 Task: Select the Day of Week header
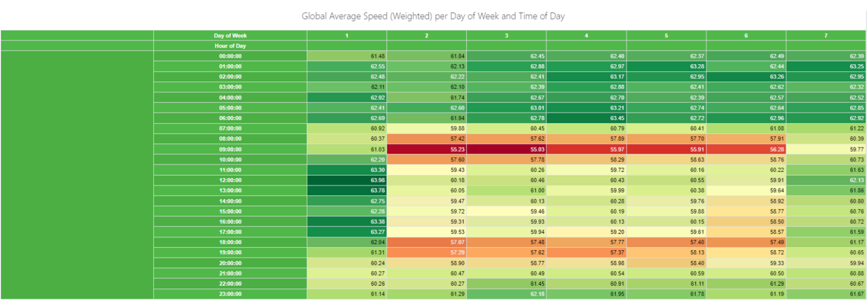pyautogui.click(x=230, y=36)
